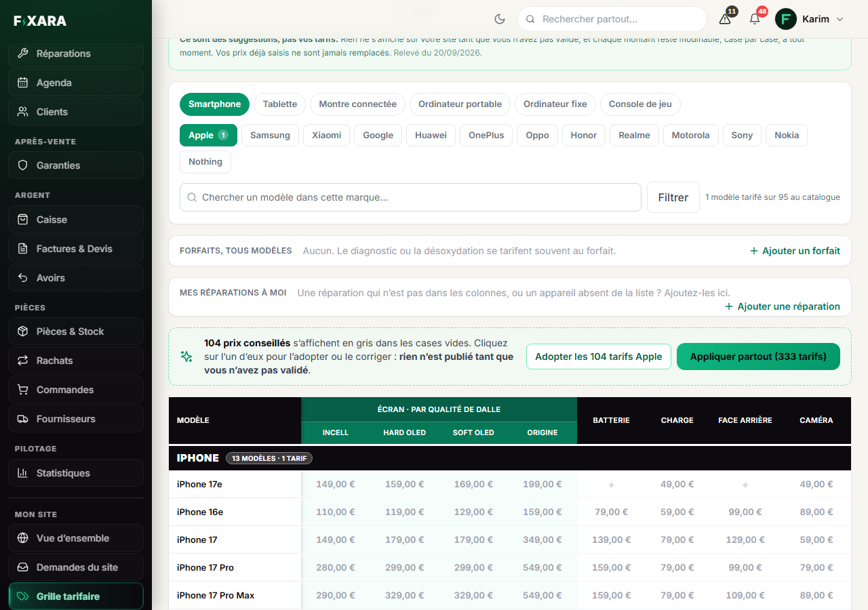Focus the Chercher un modèle field

pyautogui.click(x=410, y=197)
